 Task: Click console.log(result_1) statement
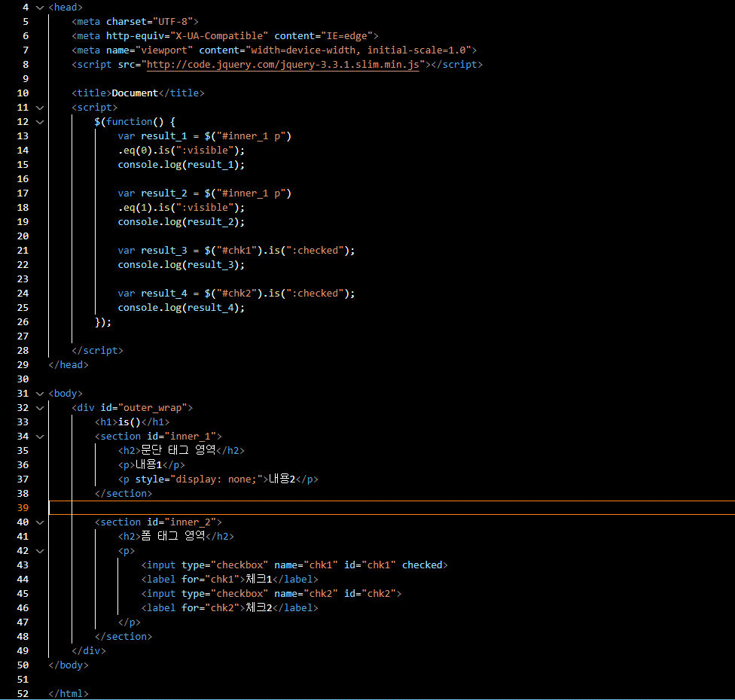click(181, 165)
